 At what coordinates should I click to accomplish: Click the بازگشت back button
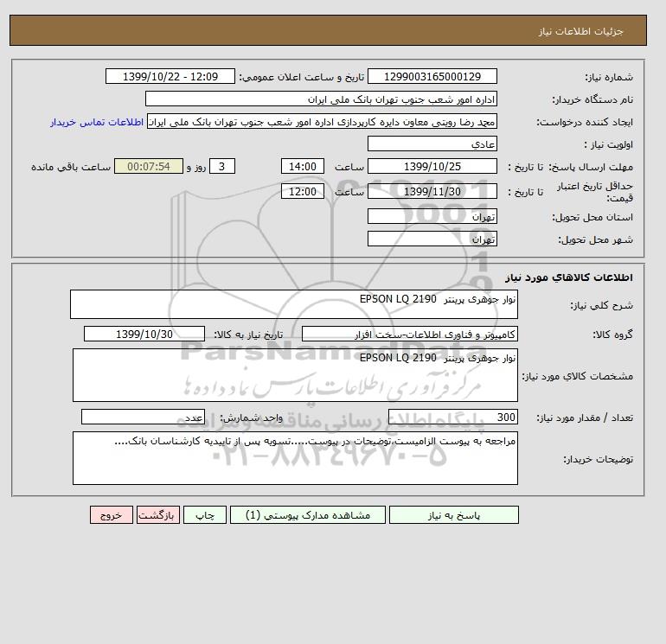pyautogui.click(x=158, y=515)
